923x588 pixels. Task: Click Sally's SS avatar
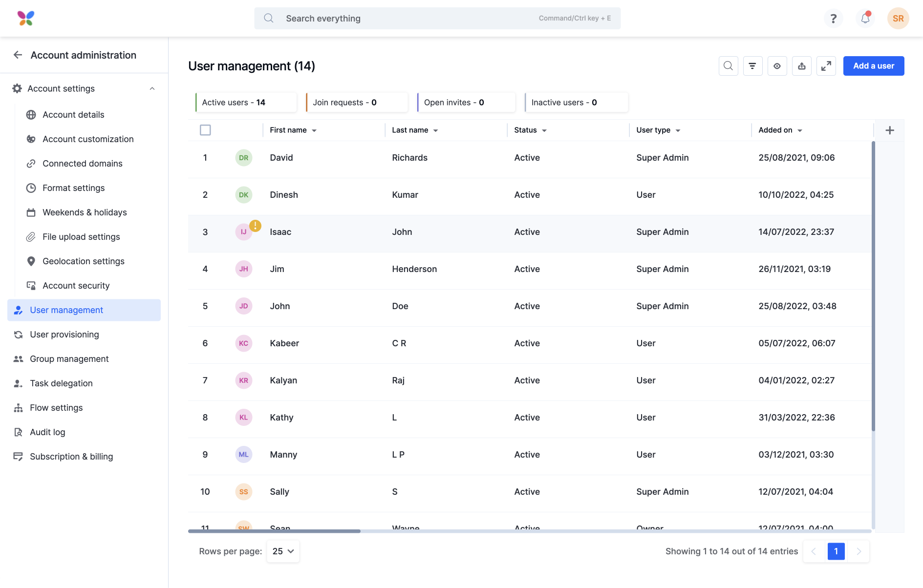(x=244, y=492)
